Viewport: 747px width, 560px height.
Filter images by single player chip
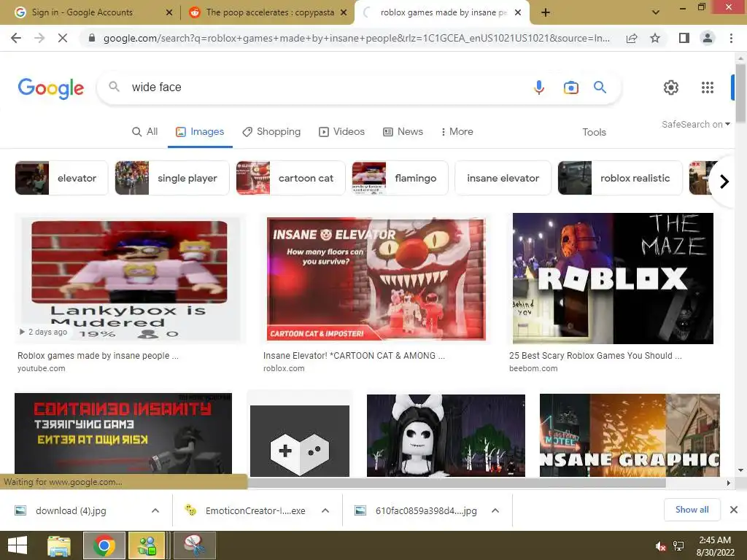(x=172, y=178)
